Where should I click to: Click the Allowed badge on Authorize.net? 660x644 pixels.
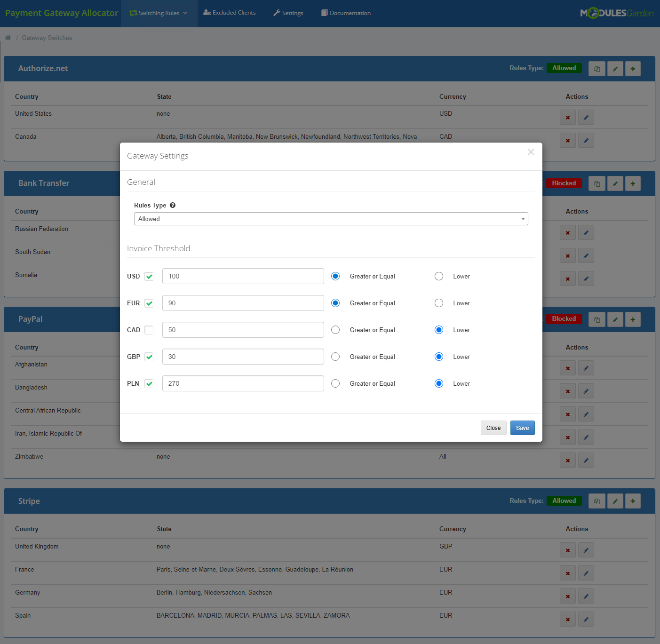[564, 68]
